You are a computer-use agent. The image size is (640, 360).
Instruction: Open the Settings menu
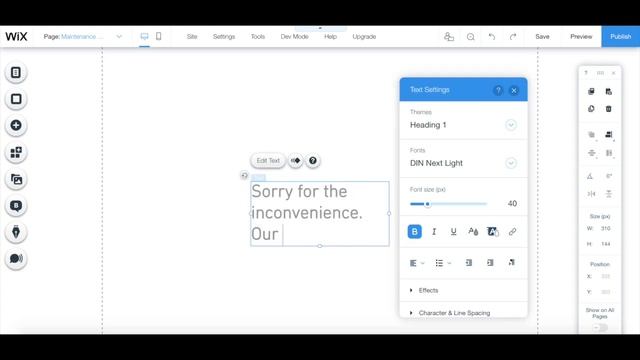[224, 37]
